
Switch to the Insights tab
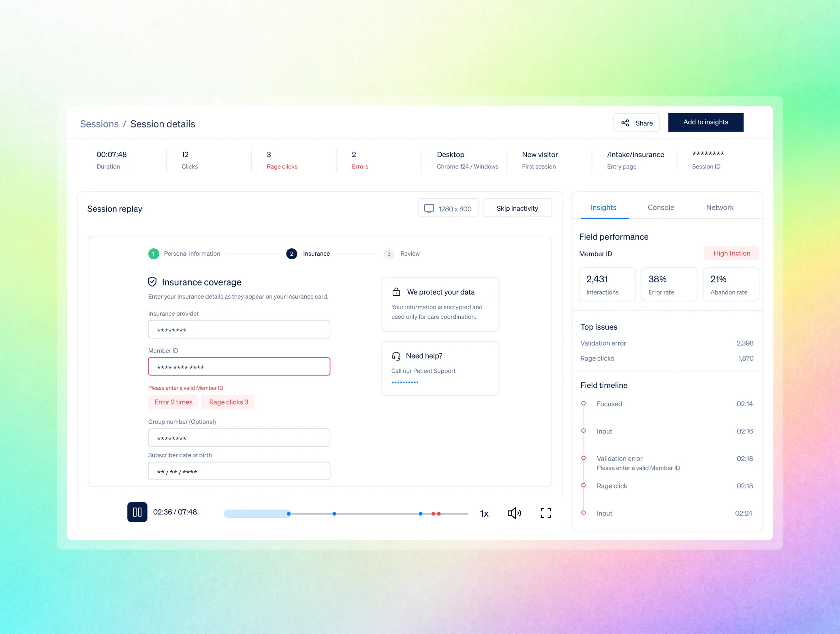click(603, 207)
